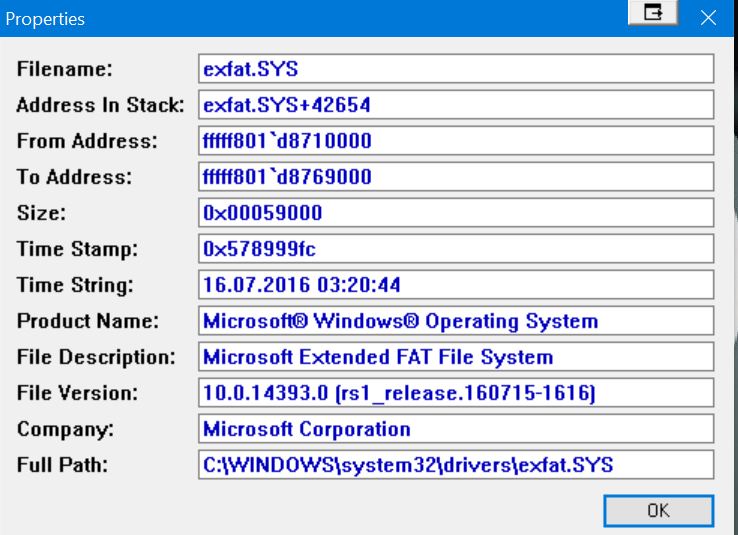
Task: Click the OK button
Action: click(658, 511)
